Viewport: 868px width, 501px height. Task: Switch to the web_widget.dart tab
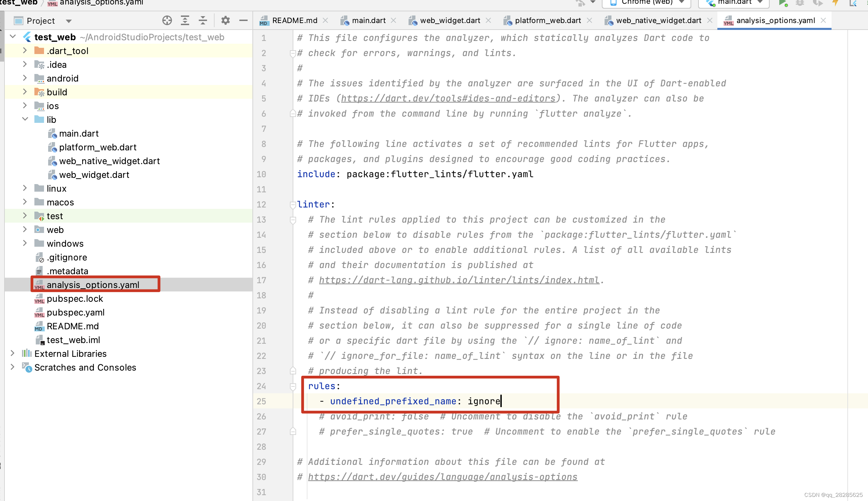[x=450, y=20]
